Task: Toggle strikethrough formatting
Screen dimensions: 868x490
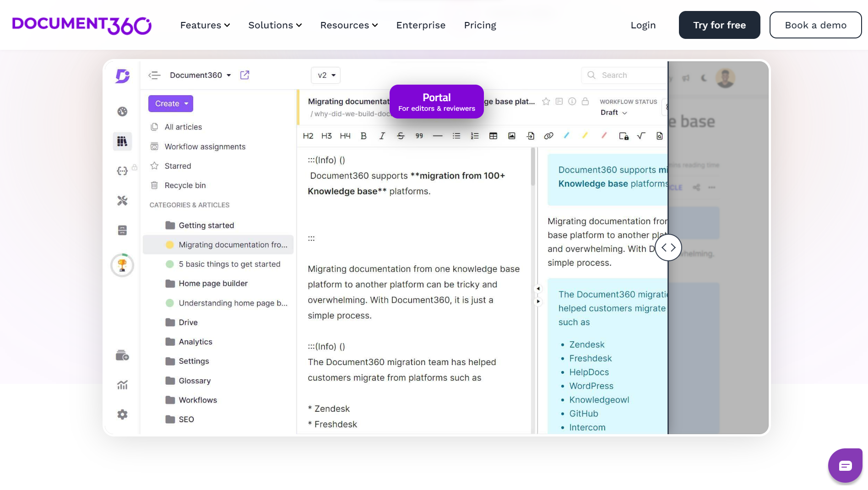Action: [x=401, y=136]
